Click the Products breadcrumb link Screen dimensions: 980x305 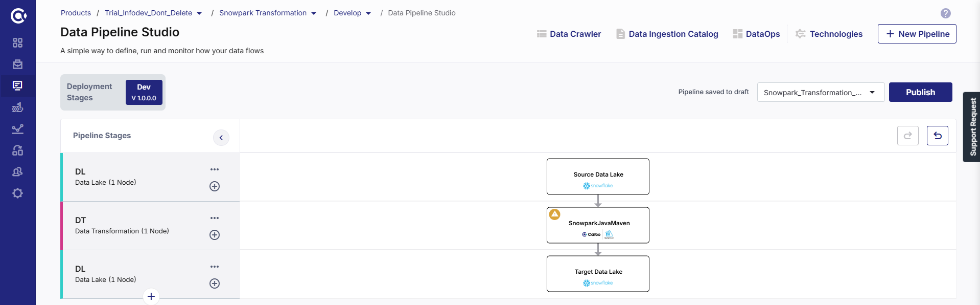pos(76,13)
